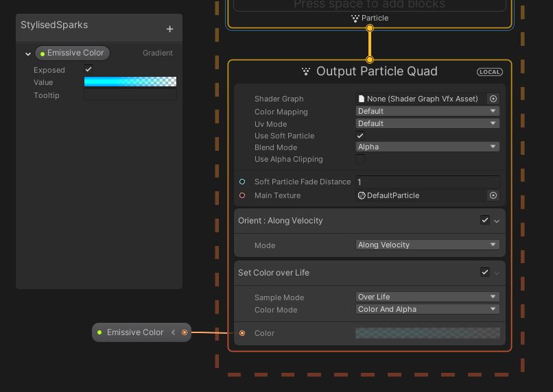
Task: Click the StylisedSparks blackboard title
Action: click(x=54, y=25)
